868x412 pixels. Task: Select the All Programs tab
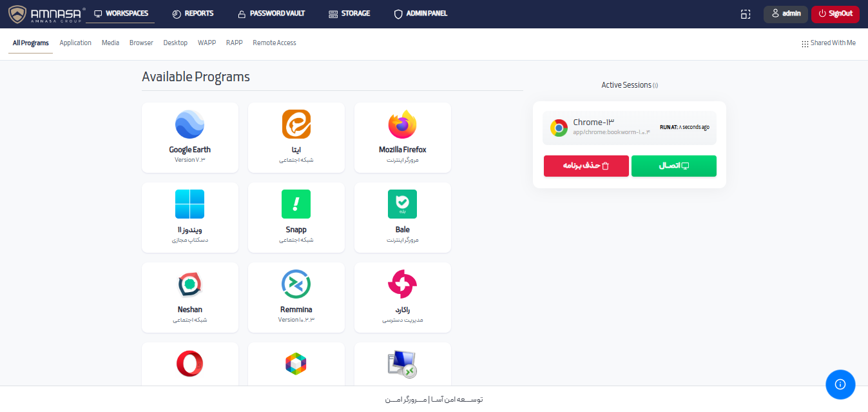31,43
